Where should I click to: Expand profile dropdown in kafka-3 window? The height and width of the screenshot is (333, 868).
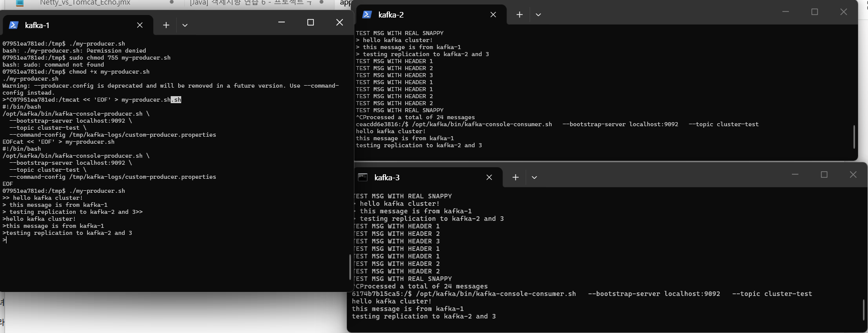[534, 177]
